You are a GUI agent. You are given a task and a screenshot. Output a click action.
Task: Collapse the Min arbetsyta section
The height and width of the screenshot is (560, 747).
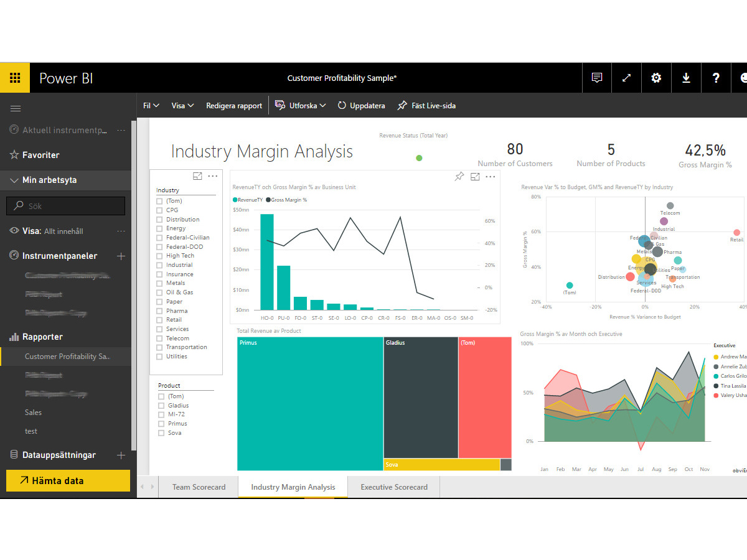(x=14, y=180)
